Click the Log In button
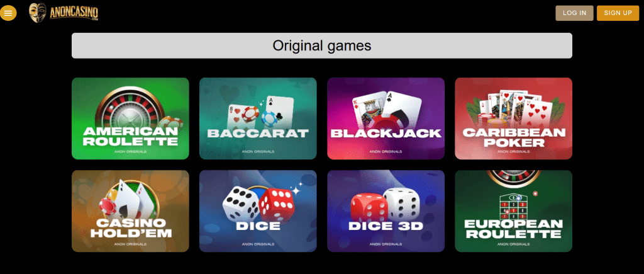 pyautogui.click(x=574, y=13)
